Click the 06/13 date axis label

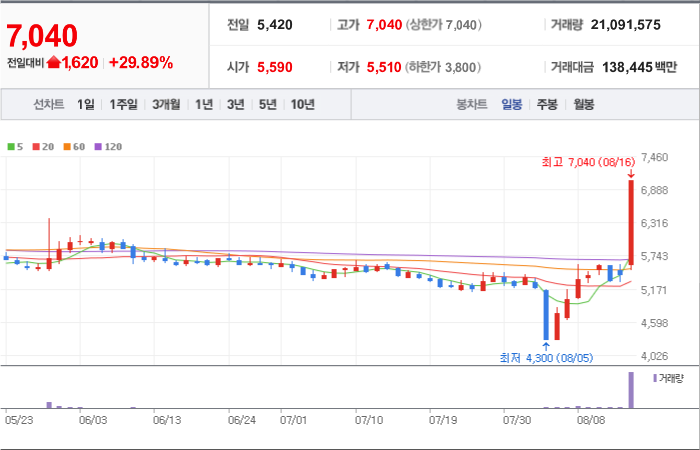click(x=167, y=420)
